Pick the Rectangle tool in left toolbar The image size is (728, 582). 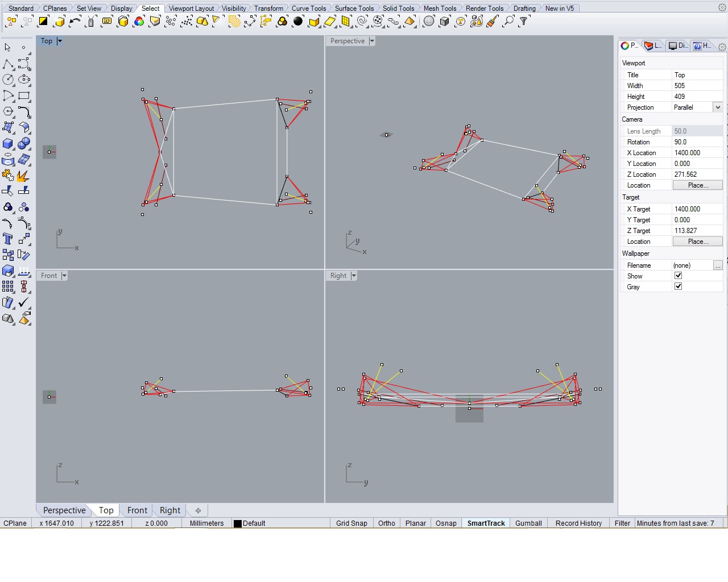click(24, 95)
